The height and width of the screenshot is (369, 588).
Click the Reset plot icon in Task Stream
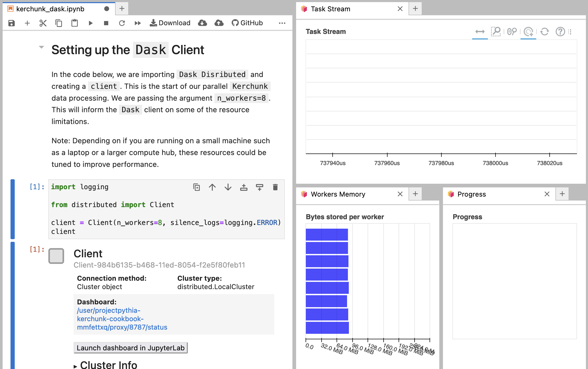click(544, 32)
